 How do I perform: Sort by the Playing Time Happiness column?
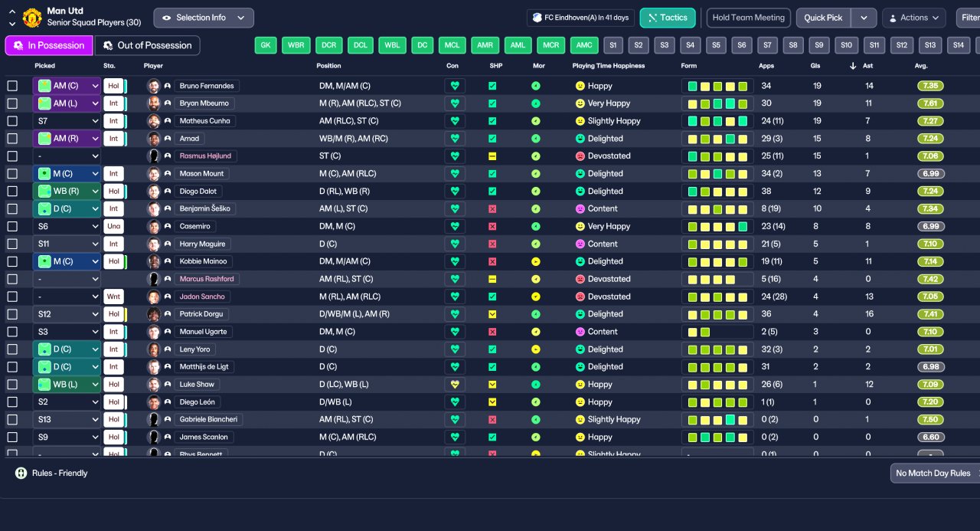[609, 66]
